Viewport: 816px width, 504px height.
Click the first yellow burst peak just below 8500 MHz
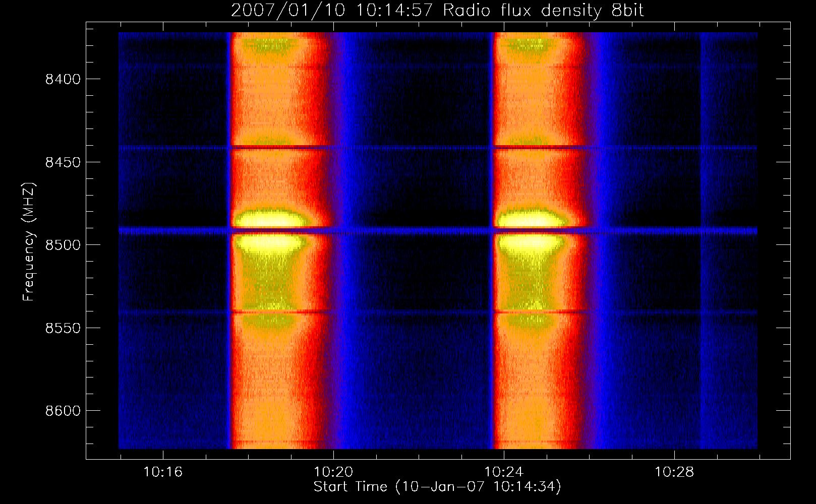[x=270, y=242]
